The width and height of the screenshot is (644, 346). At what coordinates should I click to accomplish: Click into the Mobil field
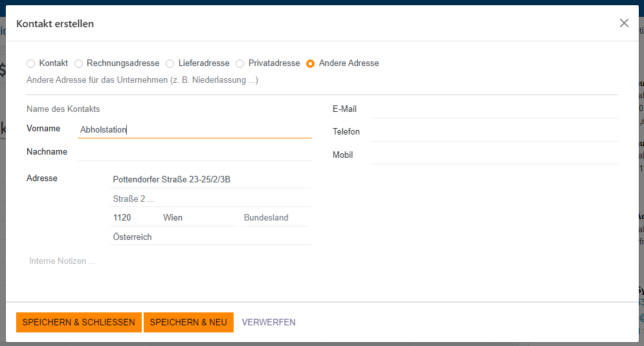pos(493,155)
